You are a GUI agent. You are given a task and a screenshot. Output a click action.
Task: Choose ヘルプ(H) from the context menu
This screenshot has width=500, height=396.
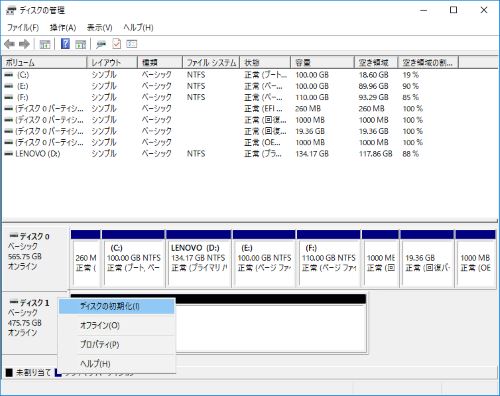(117, 363)
